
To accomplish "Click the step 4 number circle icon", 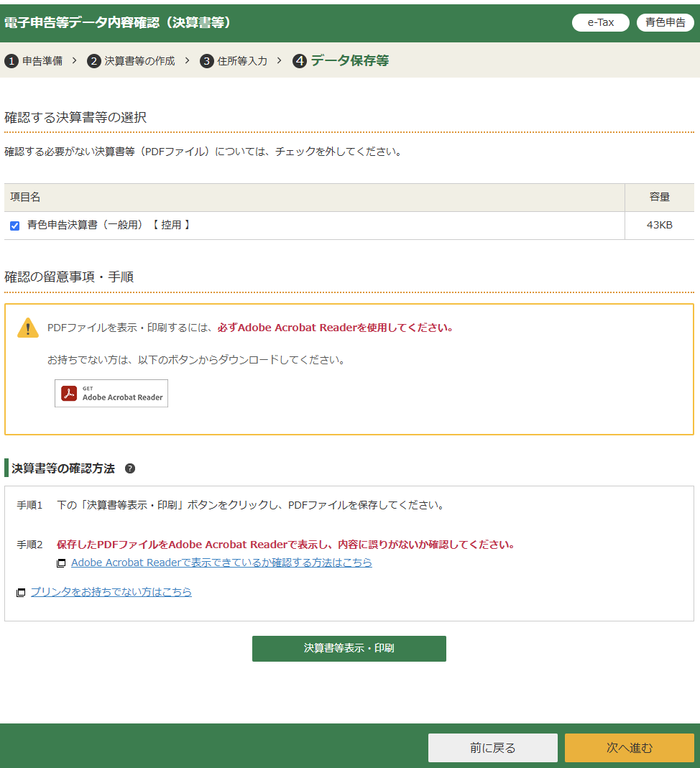I will [x=300, y=61].
